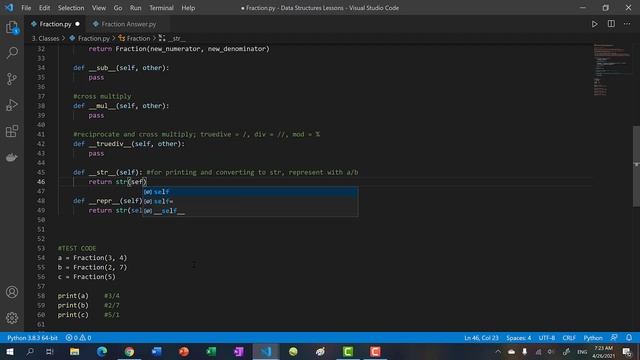The height and width of the screenshot is (360, 640).
Task: Click the VS Code logo icon
Action: [x=9, y=7]
